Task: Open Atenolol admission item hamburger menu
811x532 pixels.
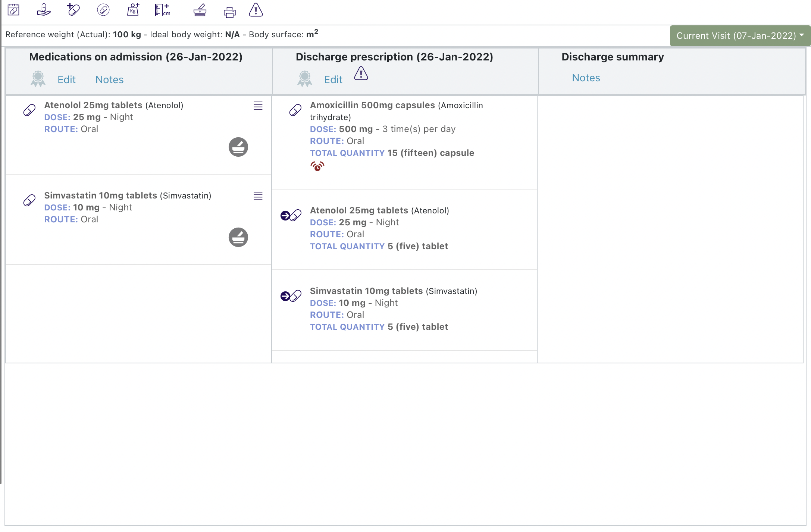Action: pyautogui.click(x=258, y=106)
